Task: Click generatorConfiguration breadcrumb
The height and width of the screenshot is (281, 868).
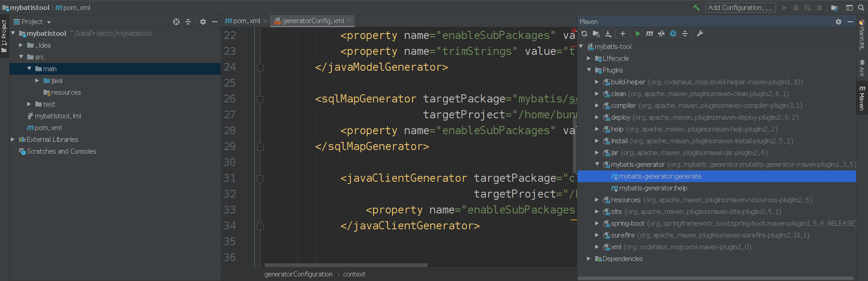Action: [x=298, y=274]
